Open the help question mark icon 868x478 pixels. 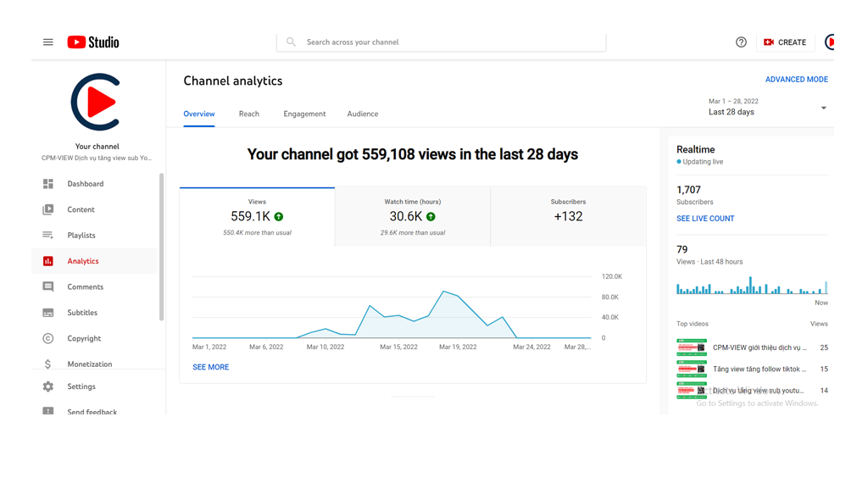[x=741, y=42]
